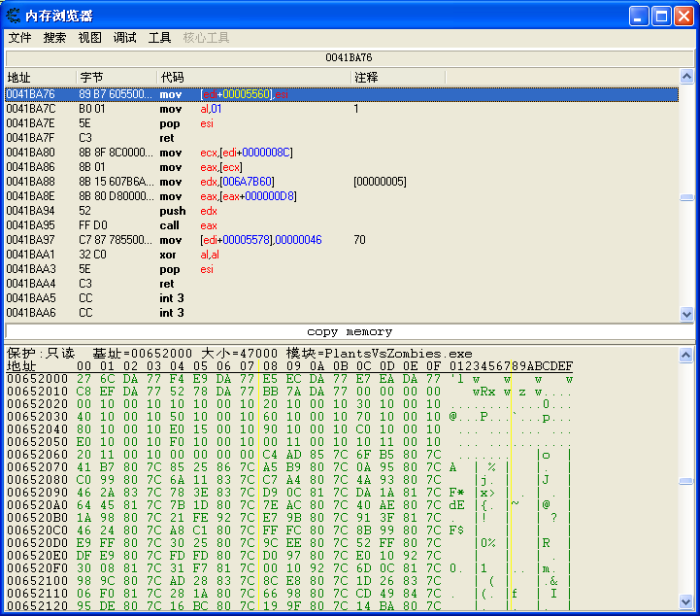Select the row at address 0041BA80
This screenshot has width=700, height=616.
pyautogui.click(x=342, y=153)
